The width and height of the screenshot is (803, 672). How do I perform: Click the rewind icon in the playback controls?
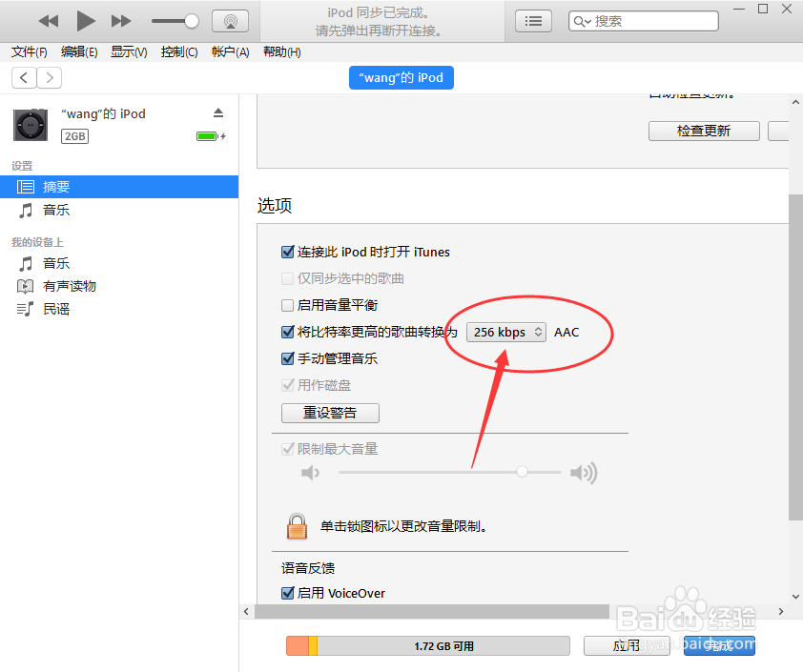coord(49,20)
